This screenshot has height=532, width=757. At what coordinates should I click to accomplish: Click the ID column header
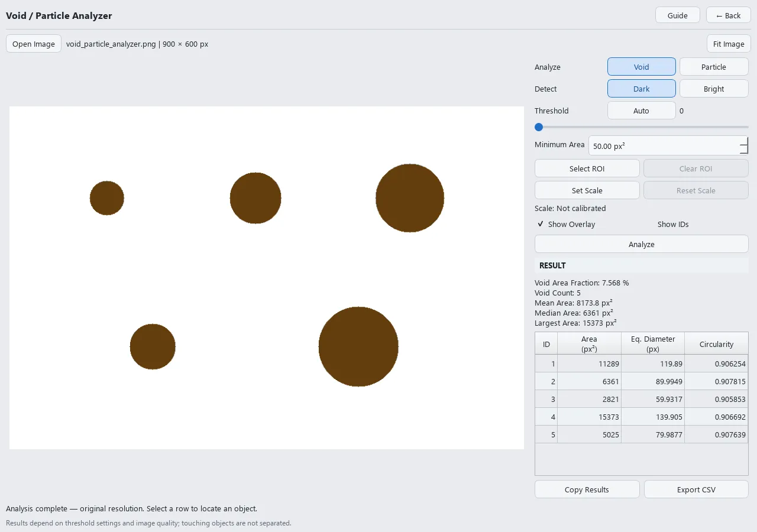(546, 343)
